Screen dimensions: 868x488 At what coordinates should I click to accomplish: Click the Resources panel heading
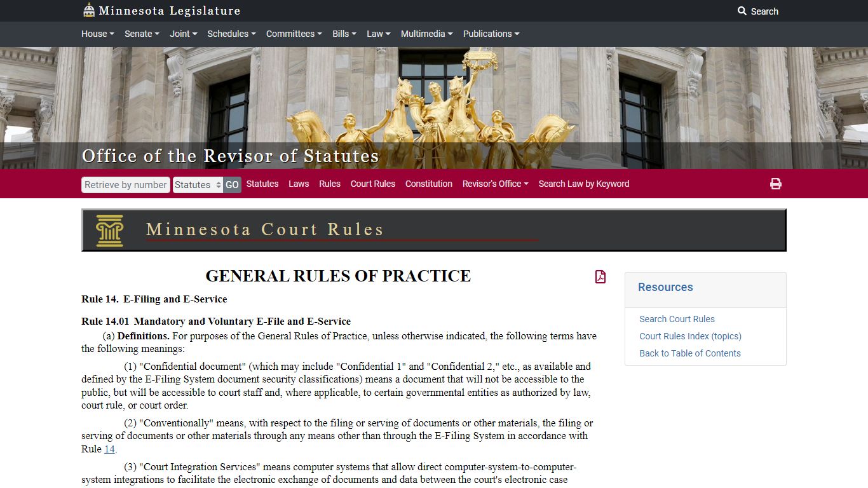click(x=665, y=287)
